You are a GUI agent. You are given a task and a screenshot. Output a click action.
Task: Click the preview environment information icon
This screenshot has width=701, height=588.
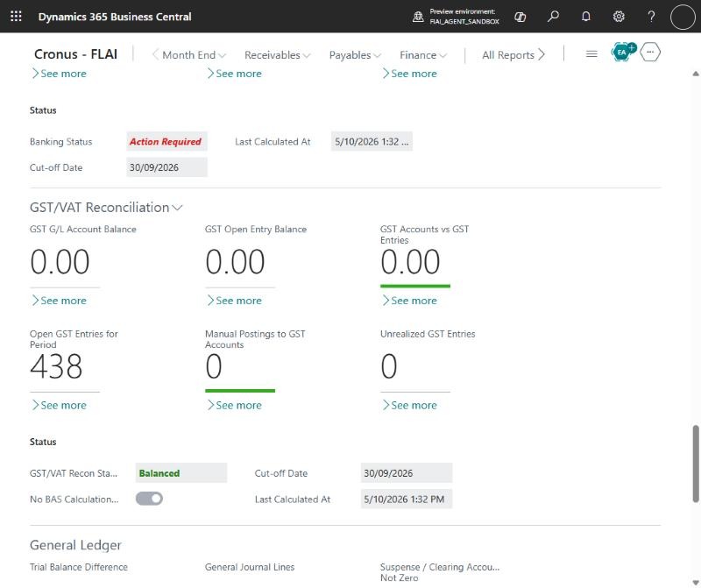pyautogui.click(x=418, y=17)
